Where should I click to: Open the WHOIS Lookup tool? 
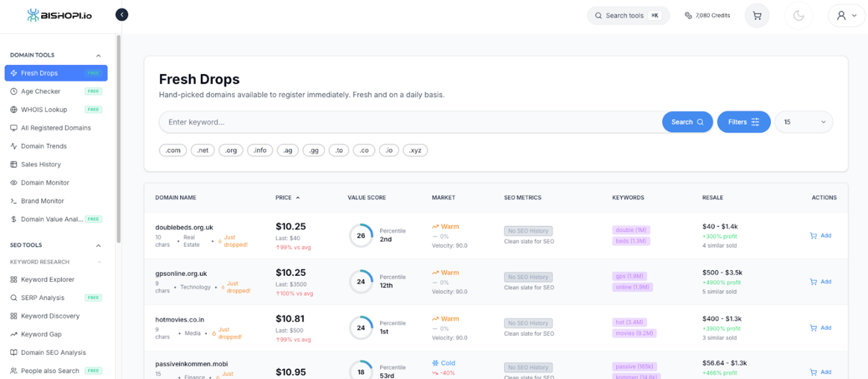(42, 109)
